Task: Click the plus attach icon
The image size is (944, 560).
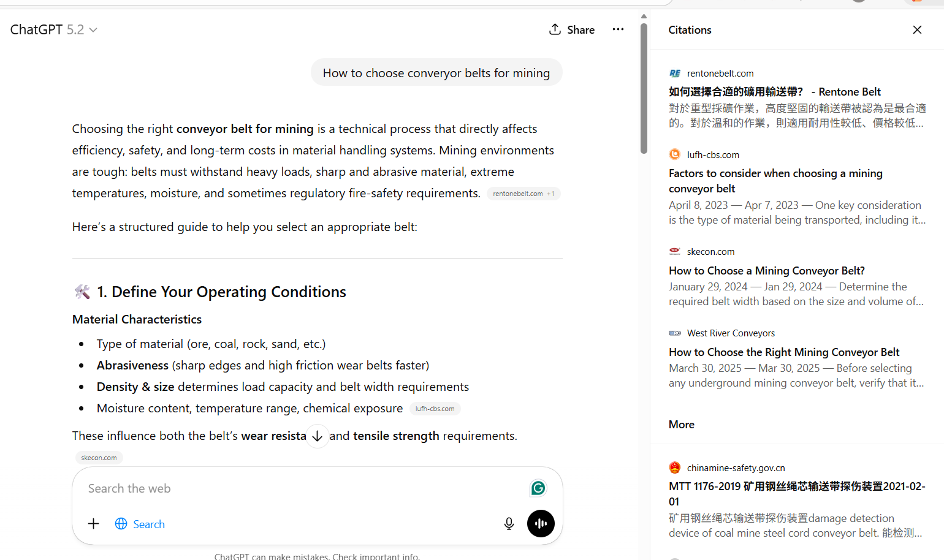Action: coord(93,524)
